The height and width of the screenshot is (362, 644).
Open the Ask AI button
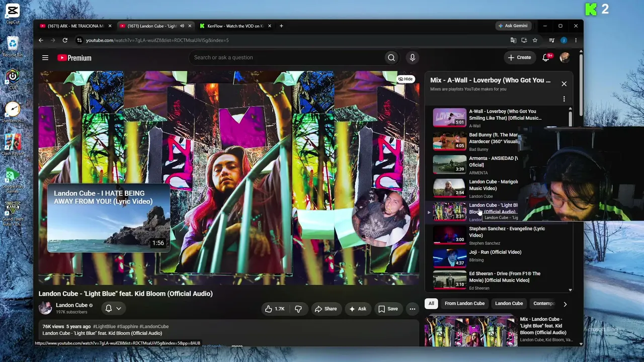coord(358,309)
